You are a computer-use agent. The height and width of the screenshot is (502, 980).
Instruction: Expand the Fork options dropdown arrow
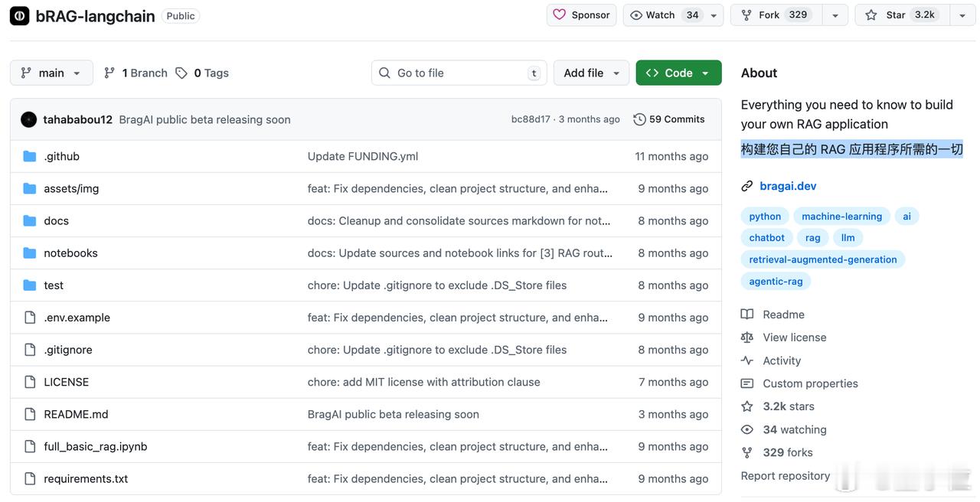[835, 15]
